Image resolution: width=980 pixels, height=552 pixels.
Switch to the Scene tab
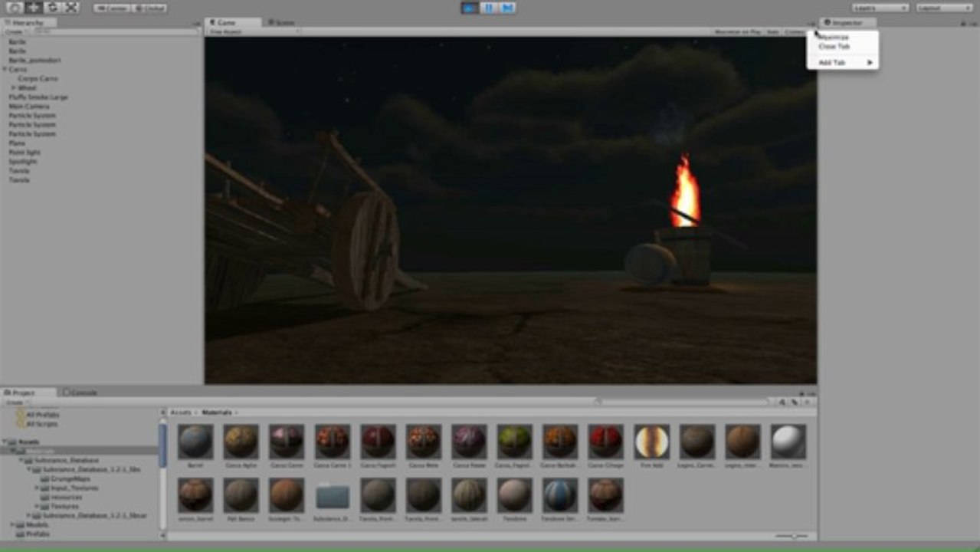(x=282, y=23)
